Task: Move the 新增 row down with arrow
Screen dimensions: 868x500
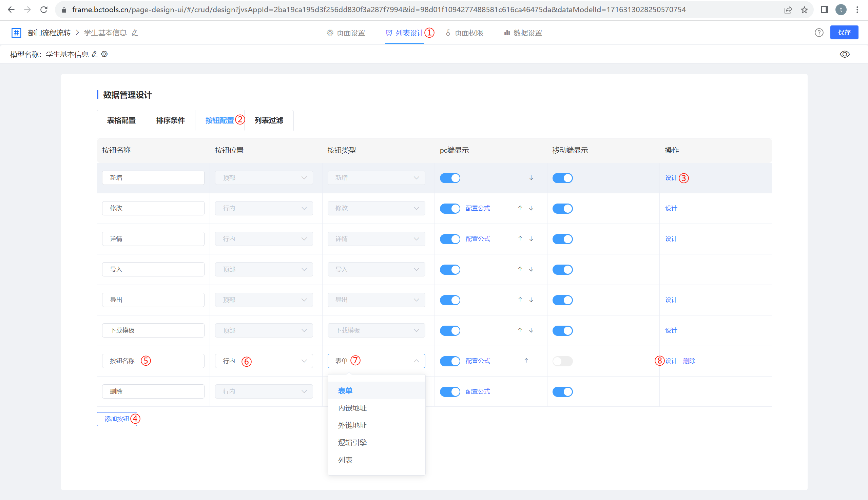Action: (531, 178)
